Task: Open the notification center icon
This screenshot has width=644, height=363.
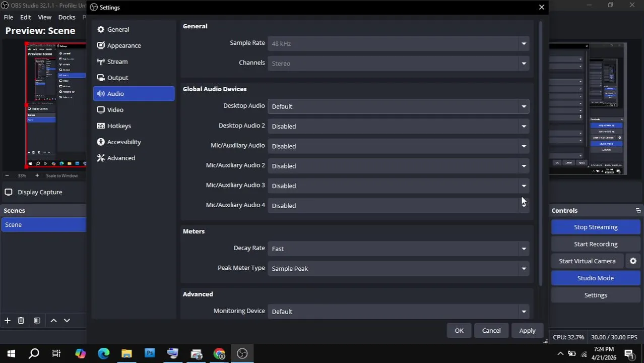Action: 629,354
